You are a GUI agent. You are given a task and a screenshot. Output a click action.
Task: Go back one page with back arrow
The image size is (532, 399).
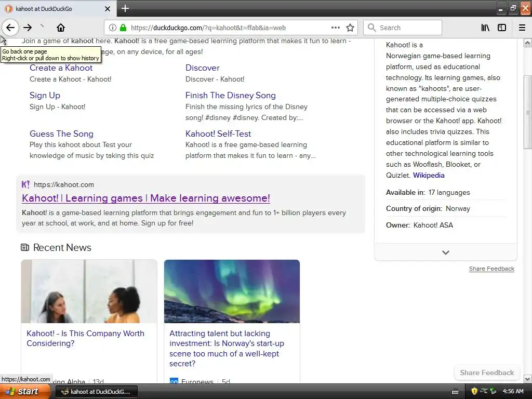click(10, 28)
